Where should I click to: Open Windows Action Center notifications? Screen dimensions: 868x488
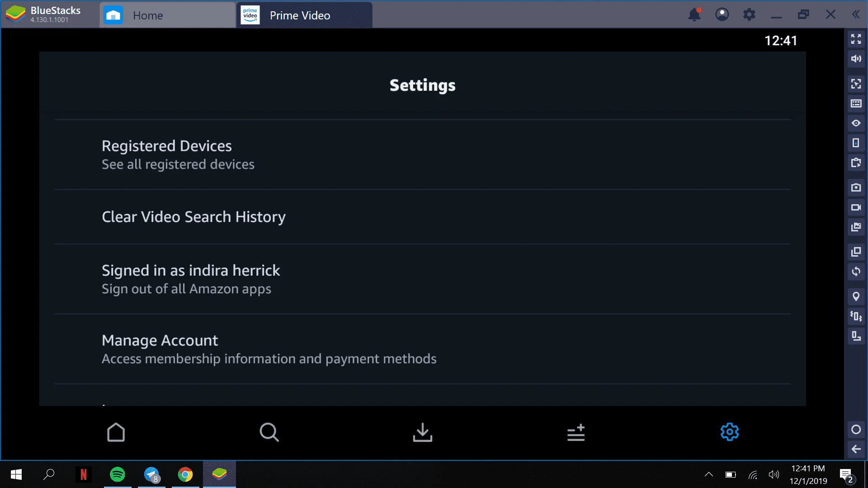846,475
